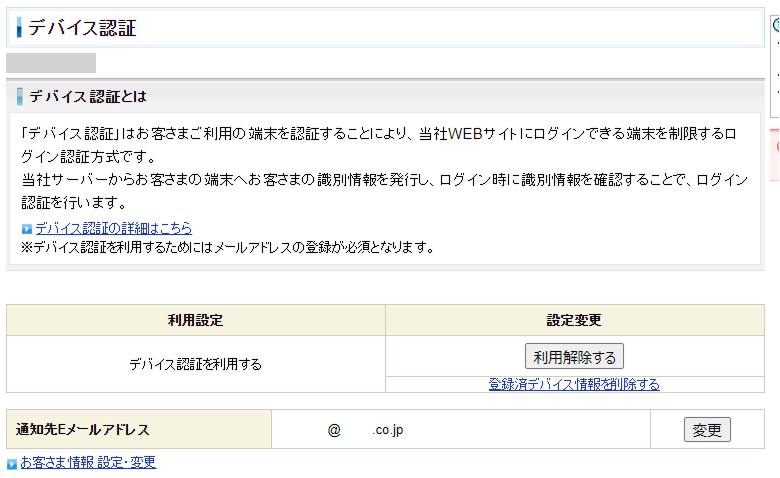Open the 登録済デバイス情報を削除する link
780x478 pixels.
pyautogui.click(x=574, y=384)
